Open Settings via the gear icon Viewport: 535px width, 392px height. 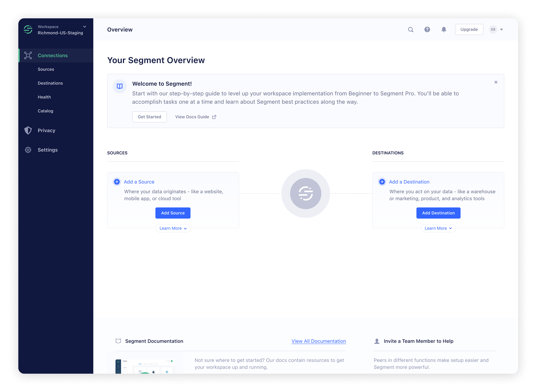click(28, 150)
